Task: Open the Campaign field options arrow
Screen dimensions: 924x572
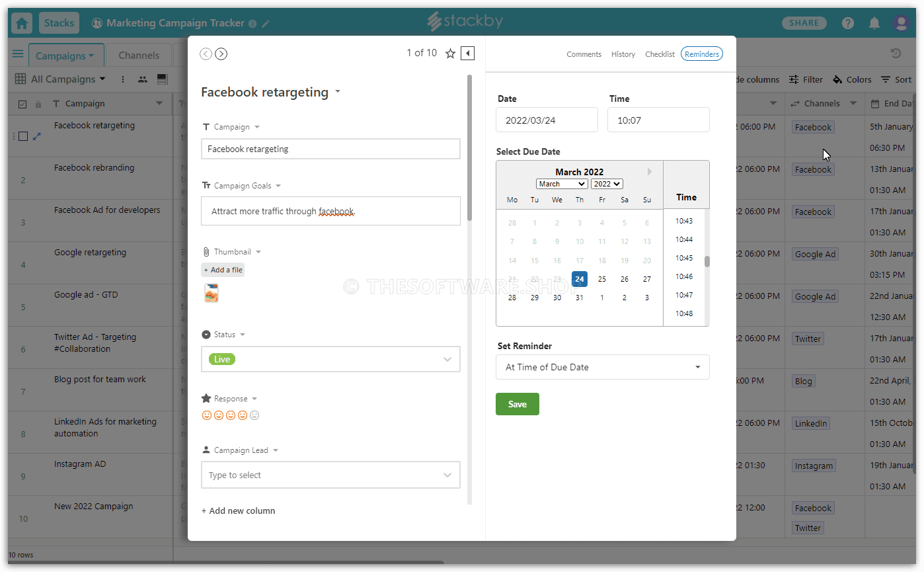Action: click(x=257, y=127)
